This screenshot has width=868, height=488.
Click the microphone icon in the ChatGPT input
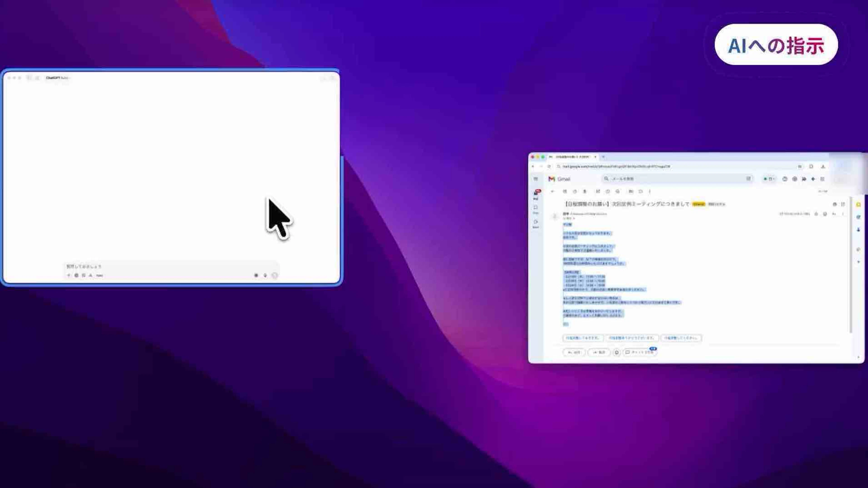tap(265, 275)
